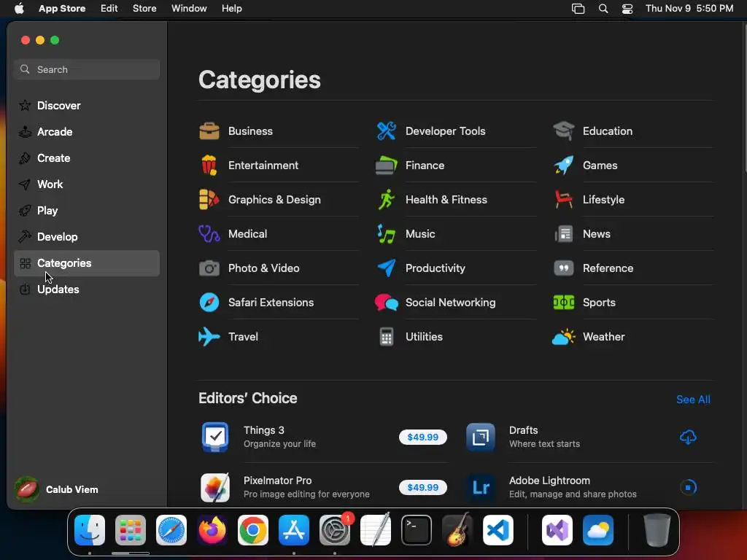Image resolution: width=747 pixels, height=560 pixels.
Task: Open the Photo & Video camera icon
Action: [209, 268]
